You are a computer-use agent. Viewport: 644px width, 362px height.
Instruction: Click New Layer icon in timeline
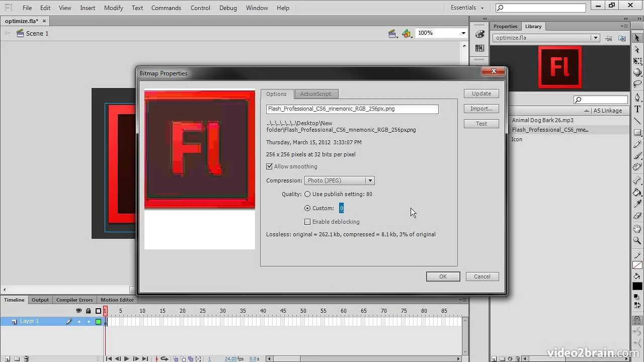click(7, 359)
